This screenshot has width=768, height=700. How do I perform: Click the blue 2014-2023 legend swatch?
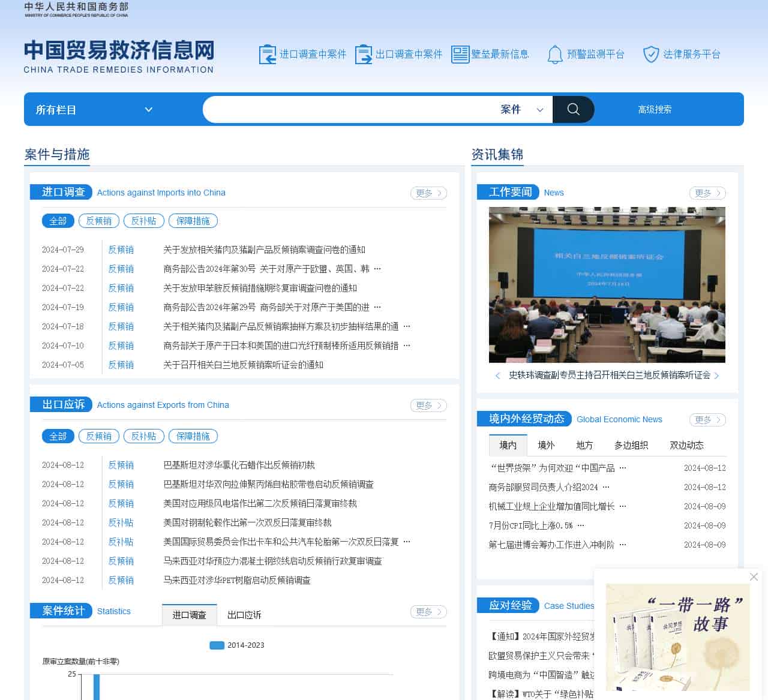(x=216, y=645)
